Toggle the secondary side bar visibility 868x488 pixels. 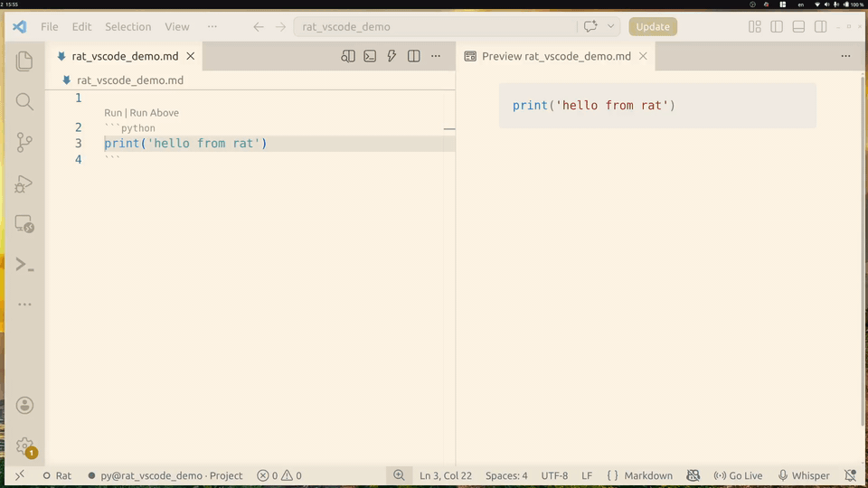pos(820,26)
